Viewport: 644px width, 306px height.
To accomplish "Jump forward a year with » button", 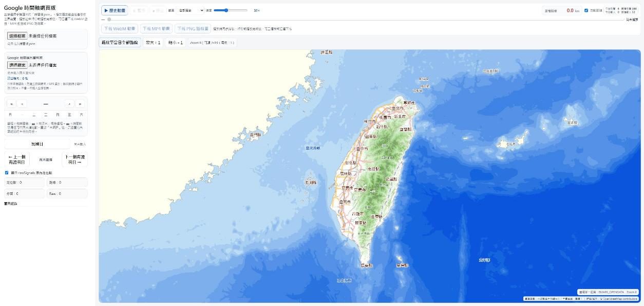I will 79,104.
